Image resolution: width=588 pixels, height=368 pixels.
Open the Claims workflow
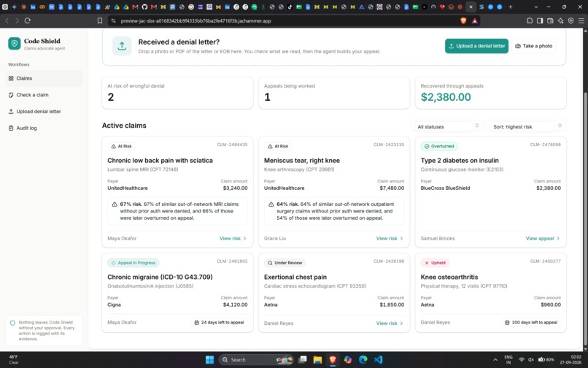45,78
